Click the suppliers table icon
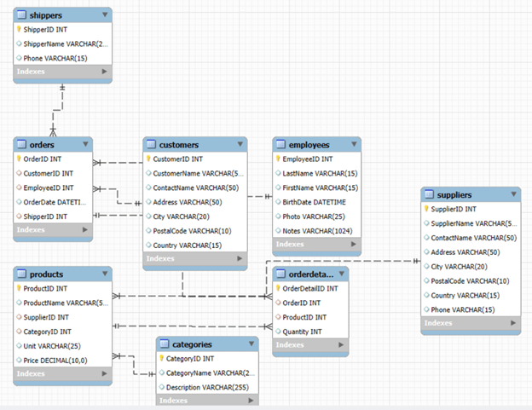Screen dimensions: 532x410 pos(429,194)
